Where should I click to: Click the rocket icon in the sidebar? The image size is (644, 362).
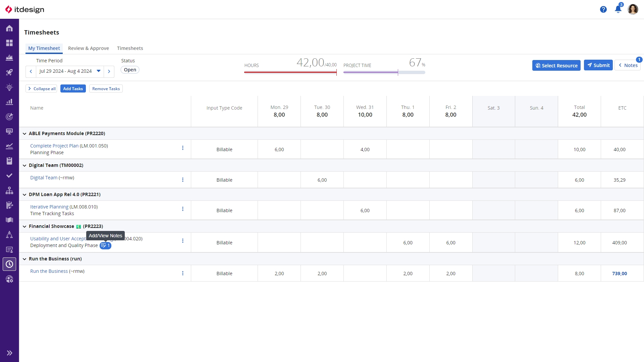pos(9,72)
